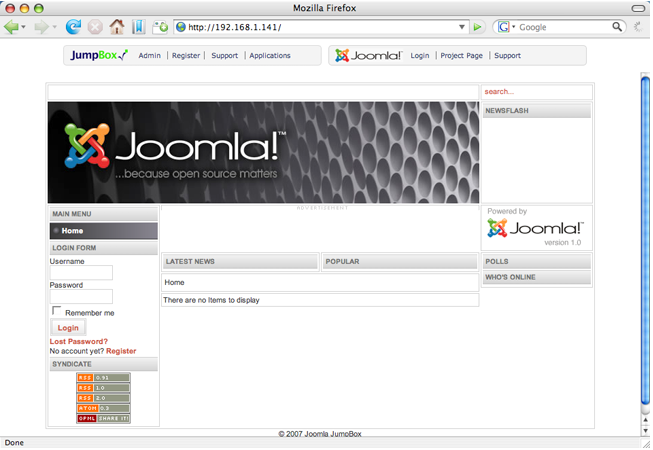
Task: Click the Home breadcrumb text
Action: pos(174,282)
